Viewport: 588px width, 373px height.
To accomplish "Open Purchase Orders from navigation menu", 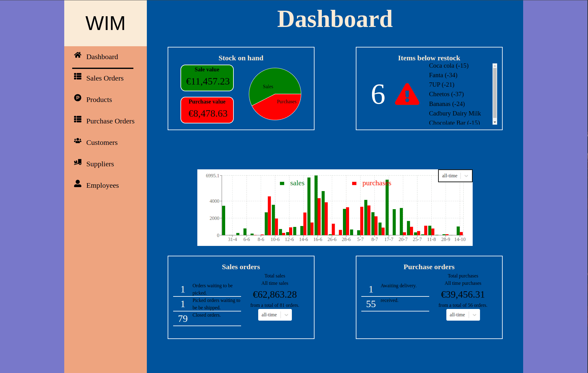I will coord(110,121).
